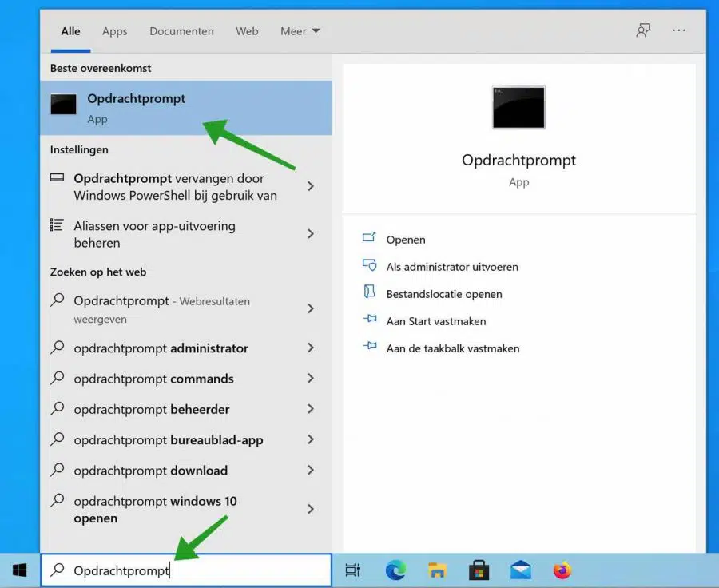Viewport: 719px width, 588px height.
Task: Click the icon beside Opdrachtprompt vervangen door PowerShell
Action: click(x=57, y=177)
